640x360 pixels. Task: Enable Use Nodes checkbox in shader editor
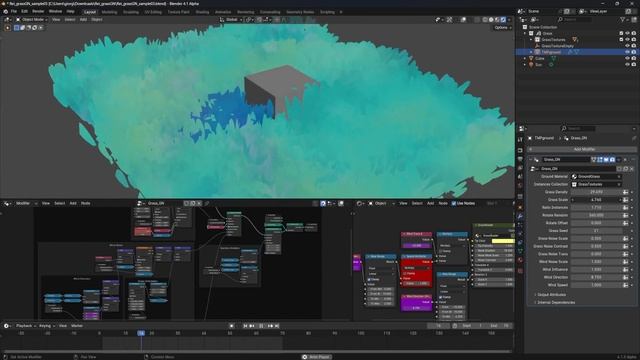pyautogui.click(x=454, y=203)
